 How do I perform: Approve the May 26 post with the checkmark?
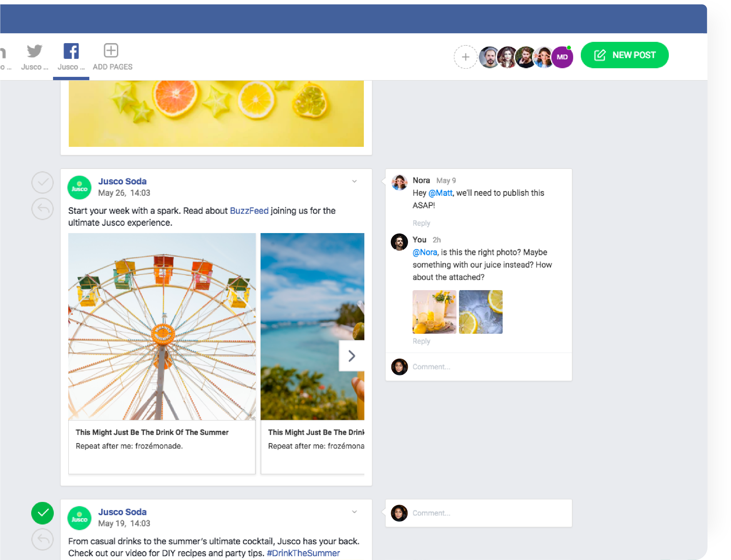click(x=42, y=182)
